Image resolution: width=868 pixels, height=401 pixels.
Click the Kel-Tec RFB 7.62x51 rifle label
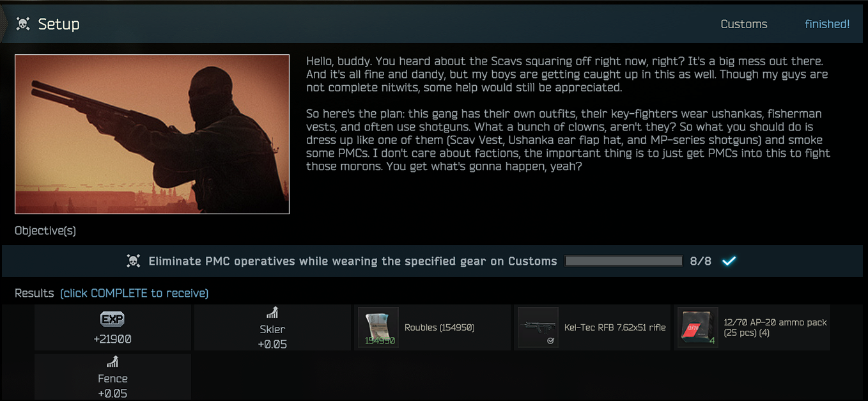tap(615, 327)
